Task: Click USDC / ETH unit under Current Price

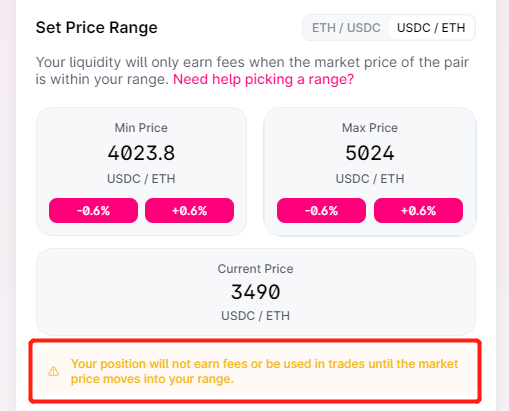Action: pyautogui.click(x=255, y=315)
